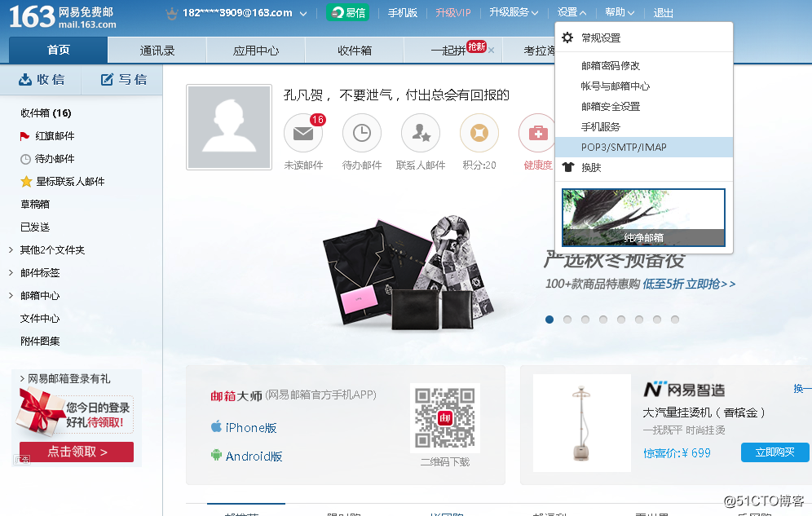Click 退出 to log out

coord(663,12)
